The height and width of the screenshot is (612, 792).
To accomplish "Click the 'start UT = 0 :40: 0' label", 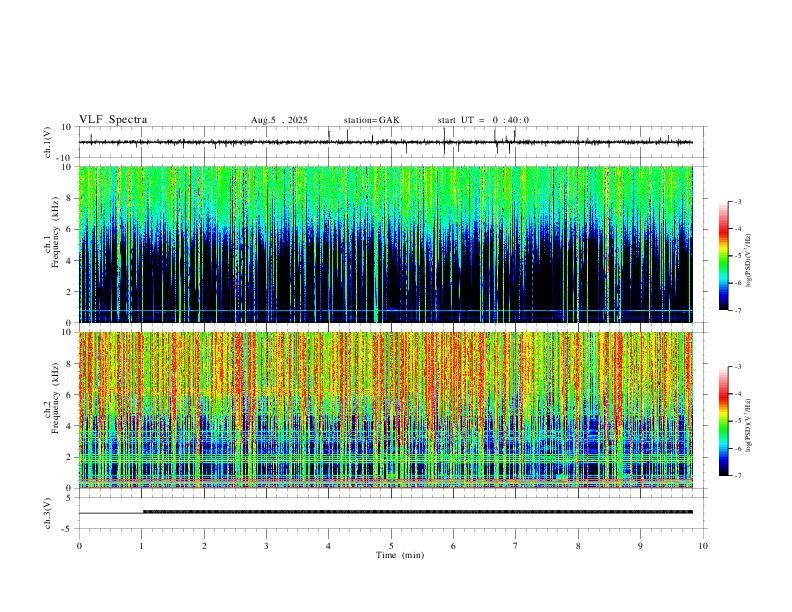I will coord(483,120).
